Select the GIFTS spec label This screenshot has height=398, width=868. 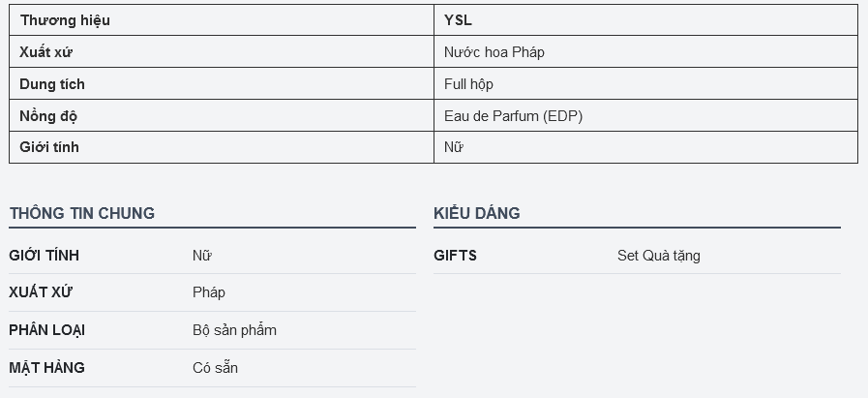(455, 256)
